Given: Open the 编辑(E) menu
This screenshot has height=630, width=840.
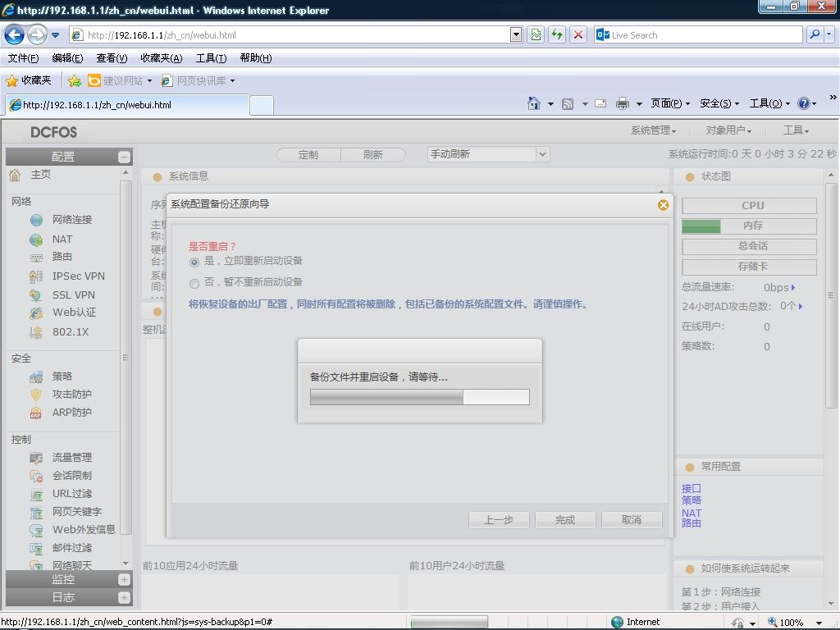Looking at the screenshot, I should (x=67, y=58).
